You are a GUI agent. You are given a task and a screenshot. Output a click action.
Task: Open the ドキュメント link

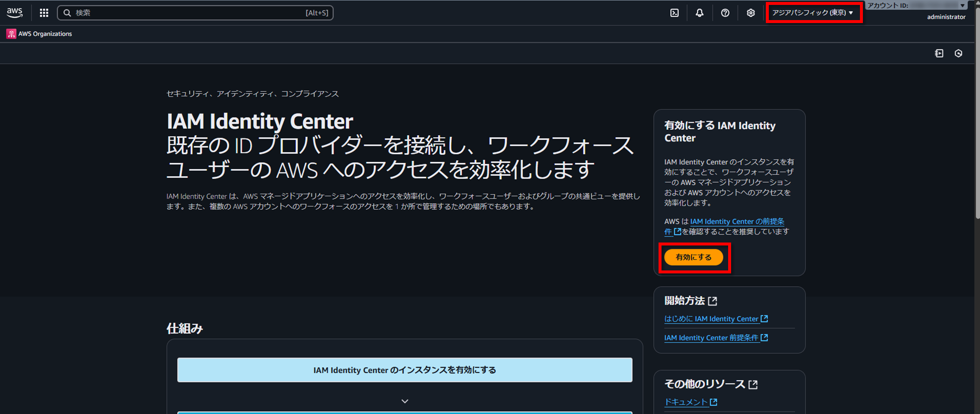coord(690,402)
